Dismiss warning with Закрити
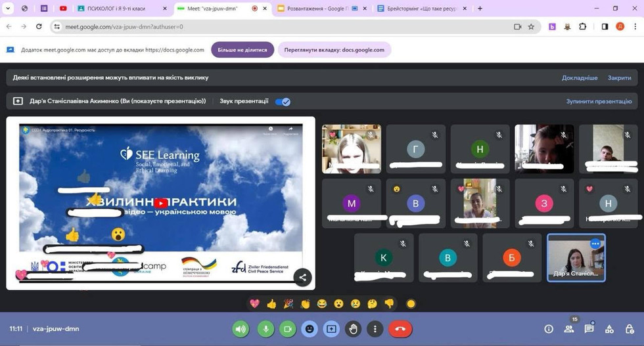 click(x=619, y=77)
